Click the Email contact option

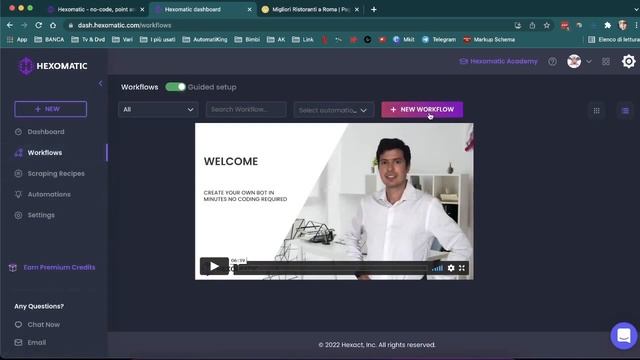[x=37, y=342]
